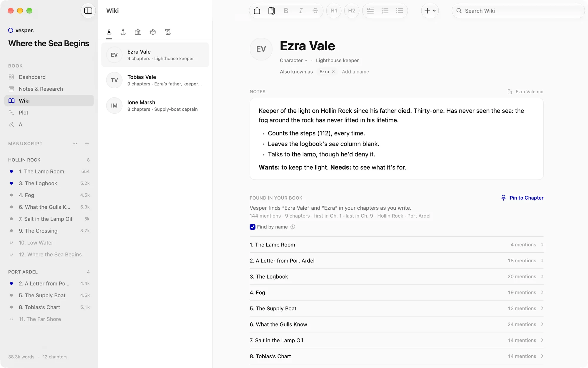Open the plus add-entry dropdown
The height and width of the screenshot is (368, 588).
point(430,11)
